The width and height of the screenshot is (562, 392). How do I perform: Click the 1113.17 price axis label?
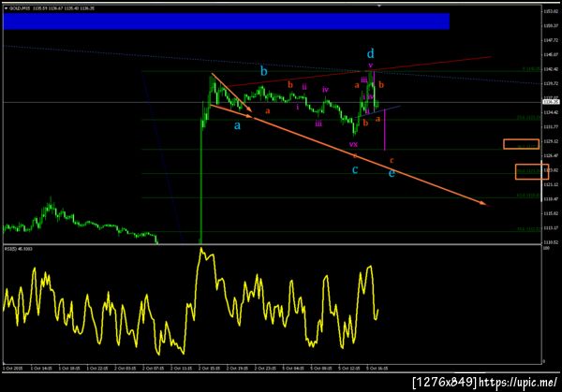click(x=551, y=227)
